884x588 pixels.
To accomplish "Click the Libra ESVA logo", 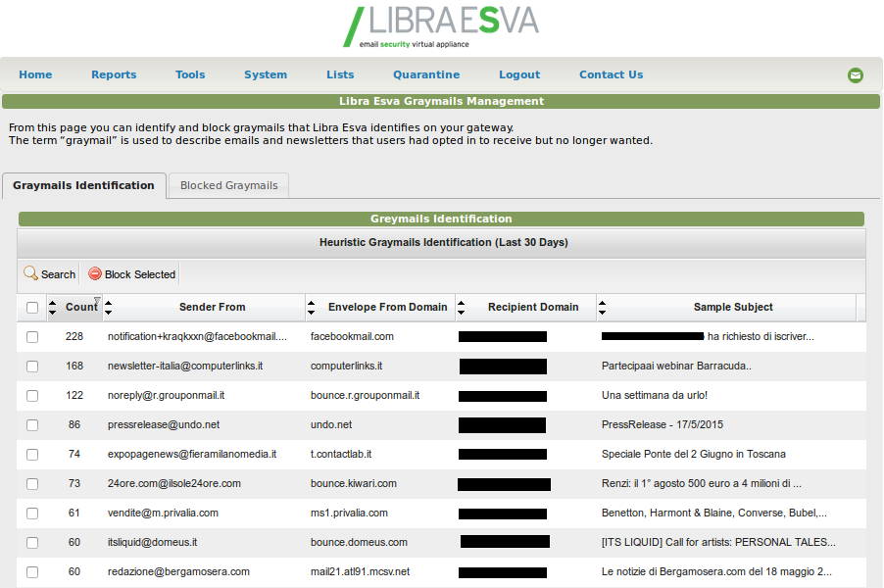I will [441, 27].
